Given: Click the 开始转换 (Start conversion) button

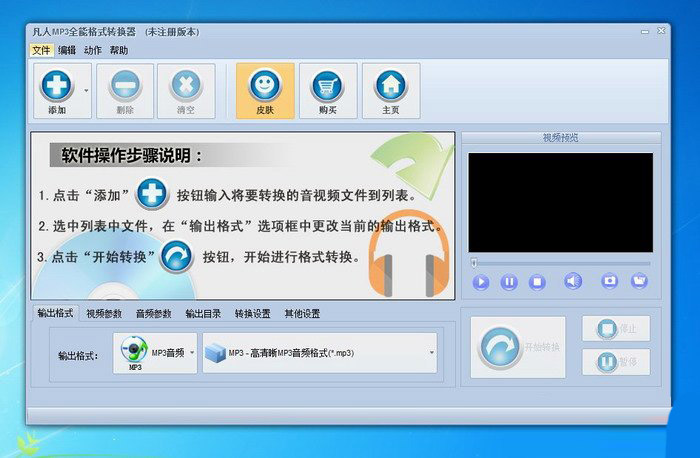Looking at the screenshot, I should (x=518, y=347).
